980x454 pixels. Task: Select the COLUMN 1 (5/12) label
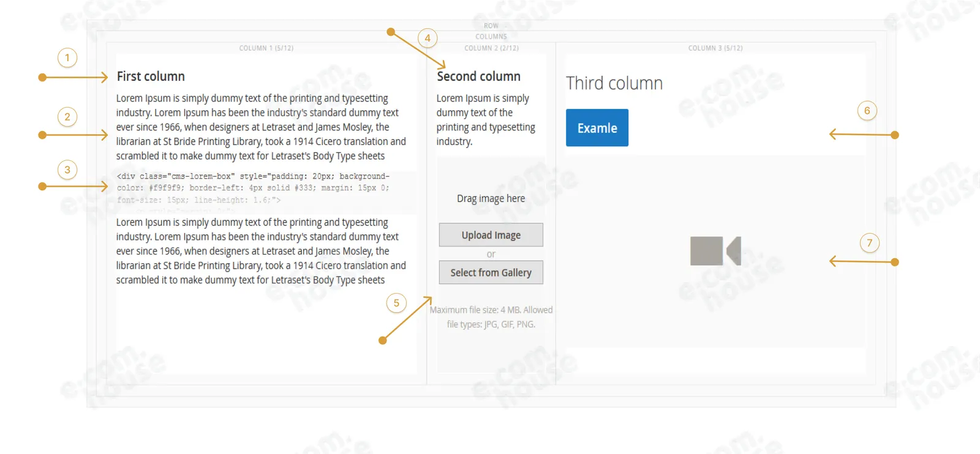[x=266, y=48]
